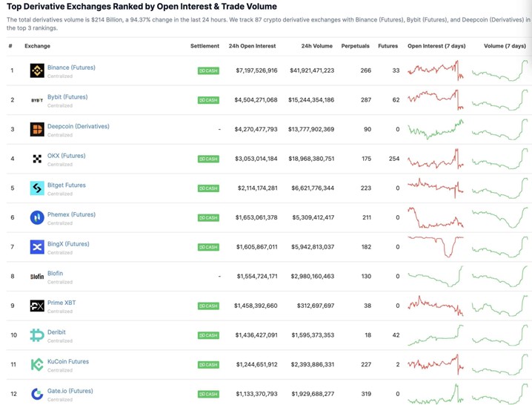The image size is (532, 405).
Task: Click the Deepcoin (Derivatives) orange logo
Action: 36,130
